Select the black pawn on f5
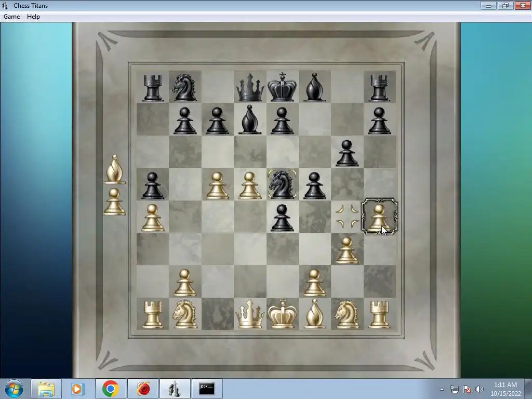 click(x=314, y=185)
